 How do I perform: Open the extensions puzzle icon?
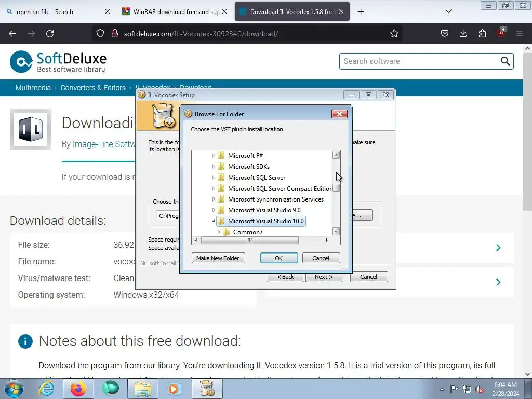[x=482, y=34]
